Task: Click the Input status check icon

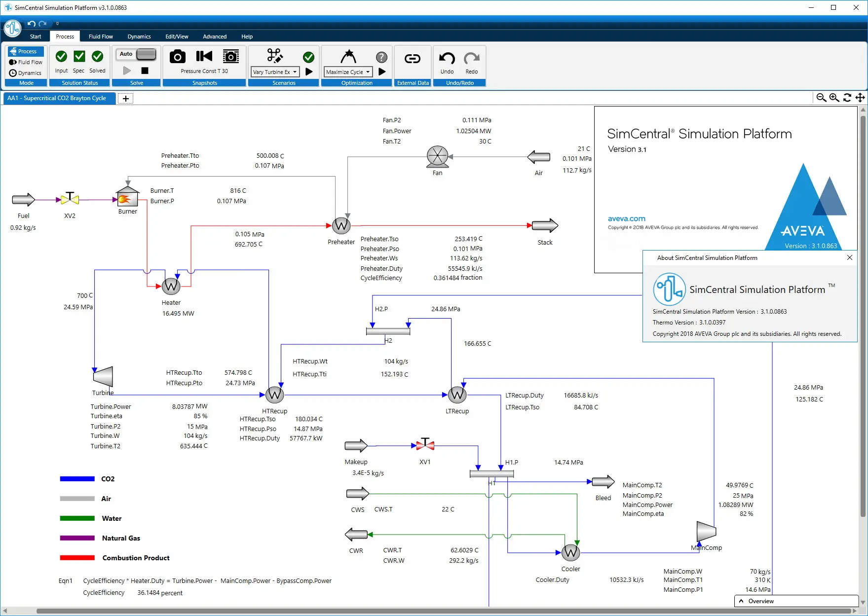Action: coord(61,57)
